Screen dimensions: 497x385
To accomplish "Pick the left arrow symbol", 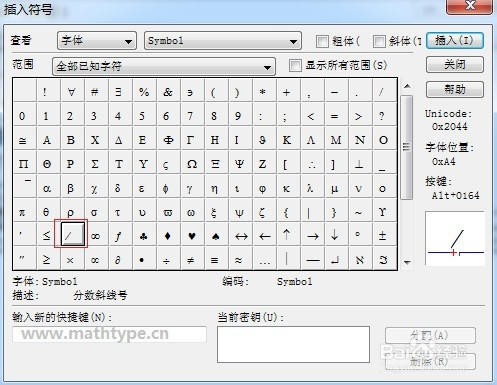I will (265, 236).
